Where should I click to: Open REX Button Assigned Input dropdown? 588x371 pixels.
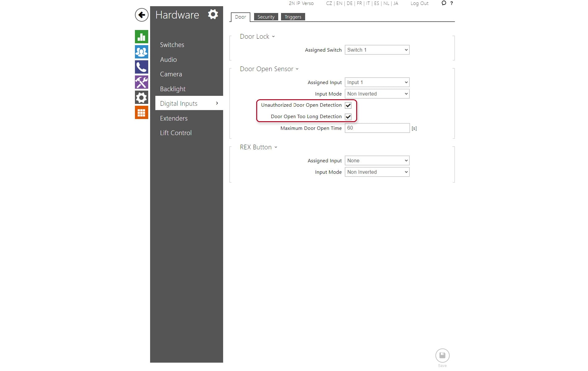pyautogui.click(x=377, y=160)
